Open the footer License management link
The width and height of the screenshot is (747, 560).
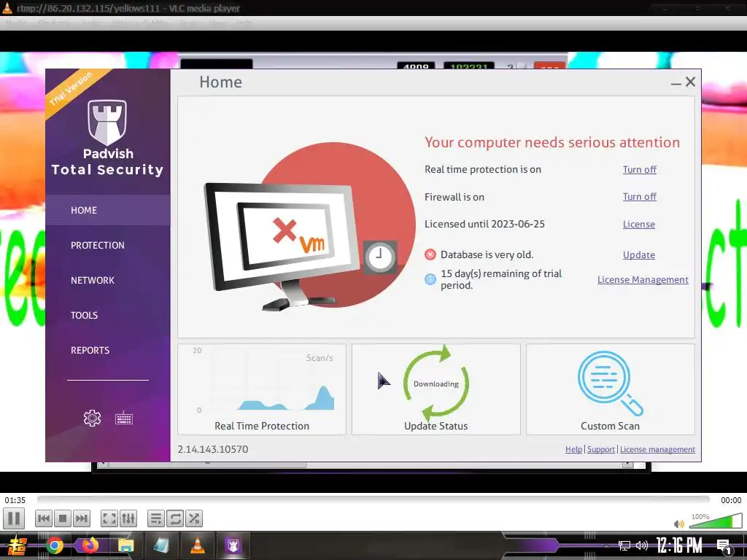657,449
